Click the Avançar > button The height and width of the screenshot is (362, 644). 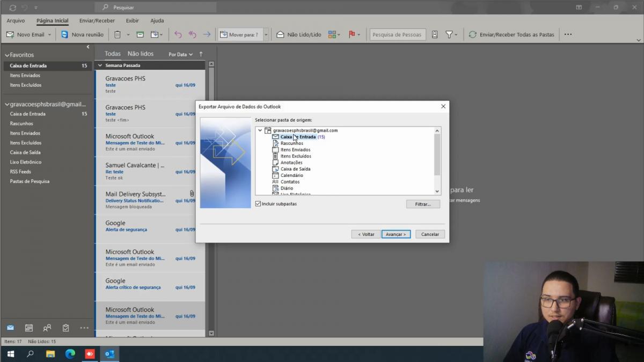396,234
